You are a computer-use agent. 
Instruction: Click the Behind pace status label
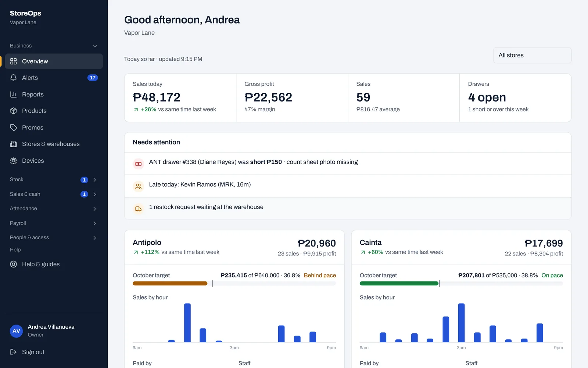(x=320, y=275)
